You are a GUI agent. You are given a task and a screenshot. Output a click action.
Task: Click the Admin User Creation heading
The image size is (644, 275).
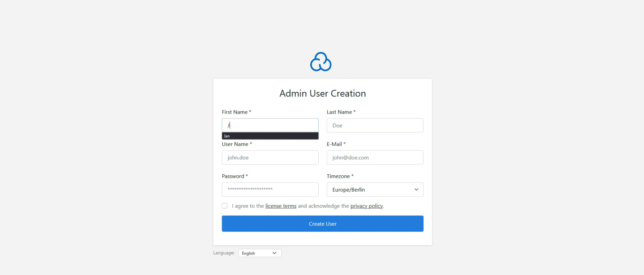point(323,93)
